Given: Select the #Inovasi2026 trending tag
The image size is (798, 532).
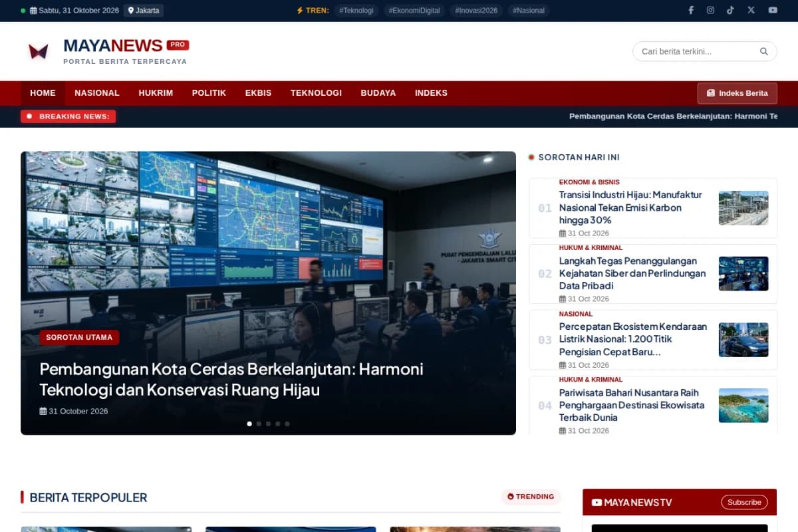Looking at the screenshot, I should pyautogui.click(x=476, y=11).
